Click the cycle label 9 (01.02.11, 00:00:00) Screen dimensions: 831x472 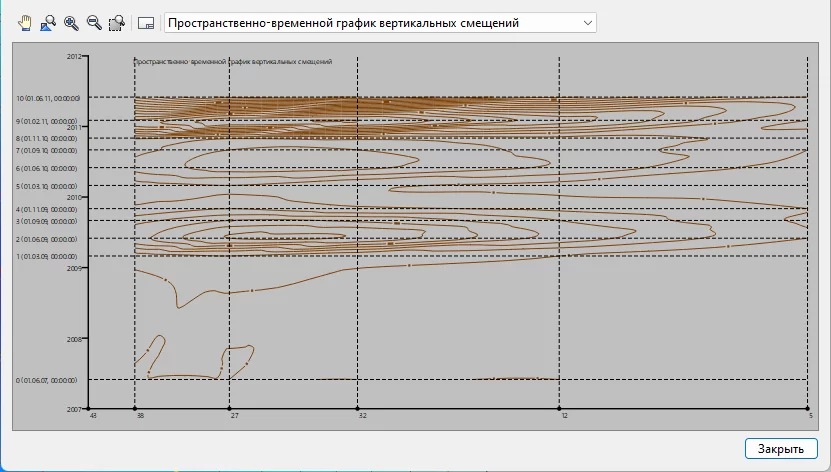(47, 121)
